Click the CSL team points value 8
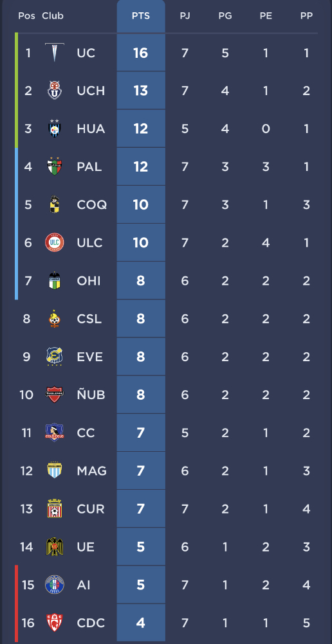This screenshot has height=644, width=332. 141,319
